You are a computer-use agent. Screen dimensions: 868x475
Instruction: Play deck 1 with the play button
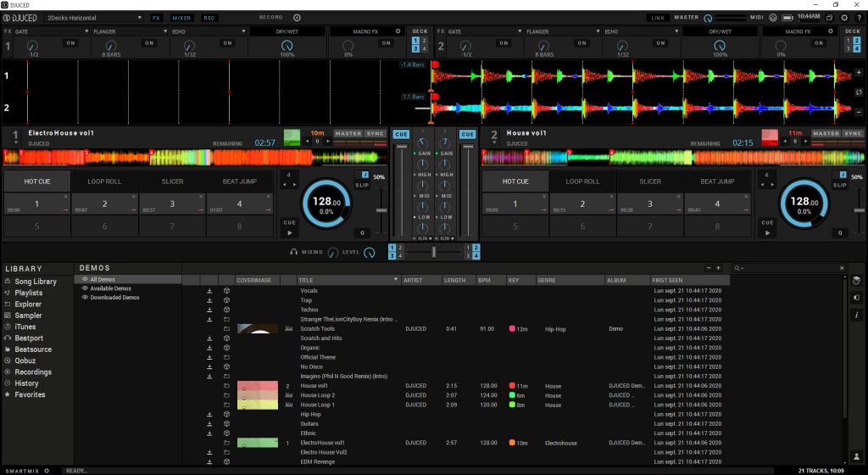[x=290, y=233]
